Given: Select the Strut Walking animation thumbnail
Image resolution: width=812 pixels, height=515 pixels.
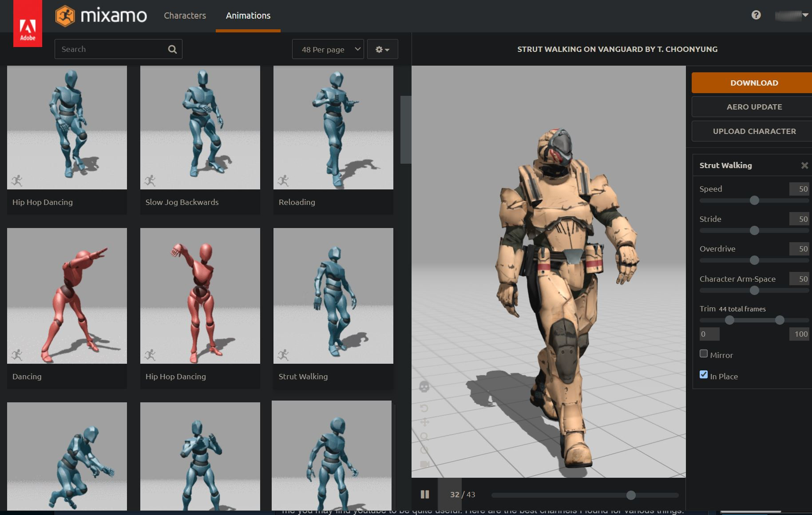Looking at the screenshot, I should tap(333, 296).
